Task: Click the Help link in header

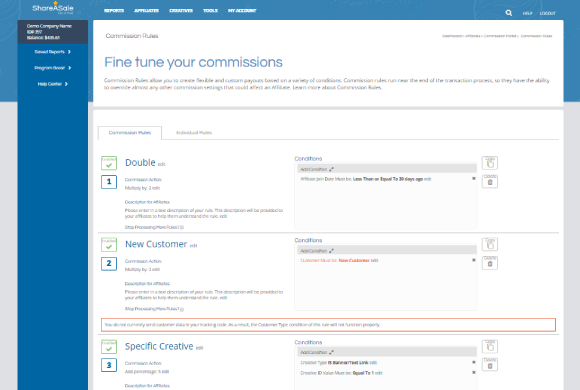Action: point(527,13)
